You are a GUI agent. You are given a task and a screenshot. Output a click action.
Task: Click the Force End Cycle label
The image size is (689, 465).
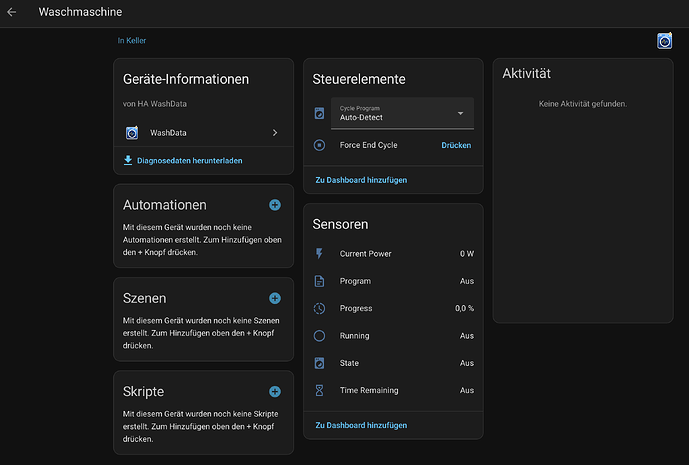pyautogui.click(x=368, y=145)
